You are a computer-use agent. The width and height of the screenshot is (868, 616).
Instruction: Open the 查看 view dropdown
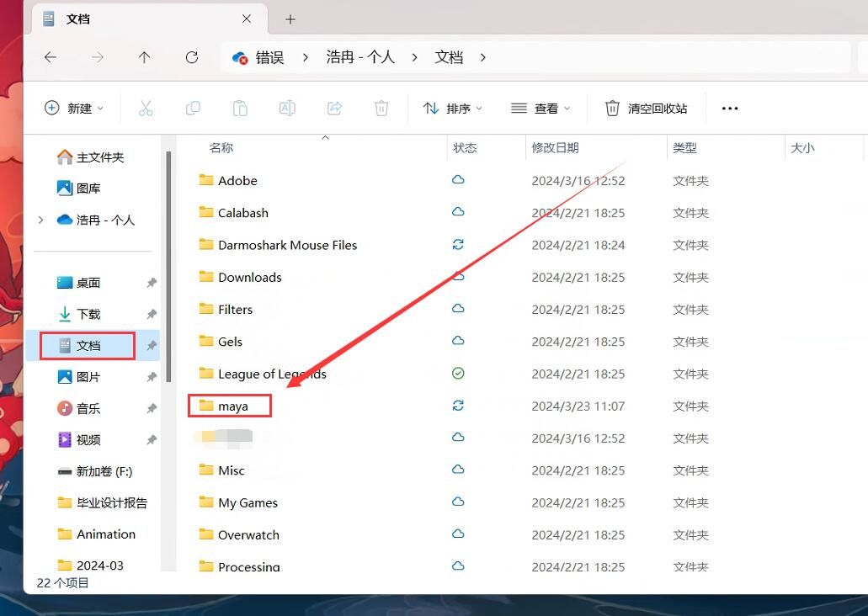541,108
